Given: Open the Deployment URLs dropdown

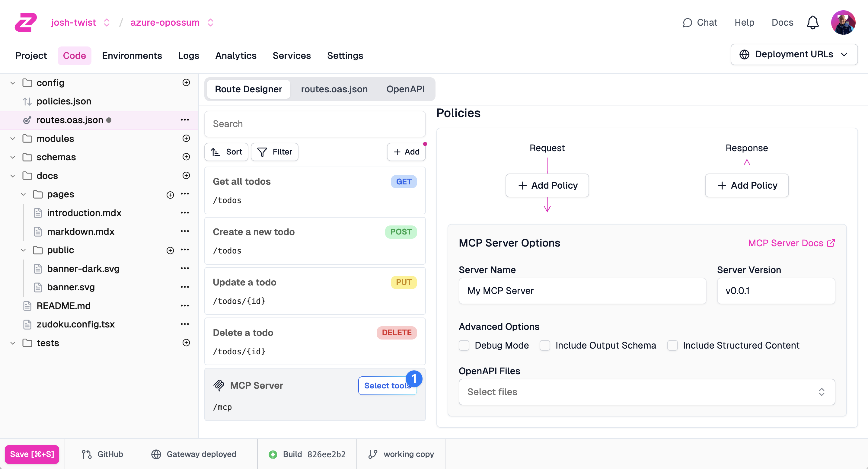Looking at the screenshot, I should [793, 54].
